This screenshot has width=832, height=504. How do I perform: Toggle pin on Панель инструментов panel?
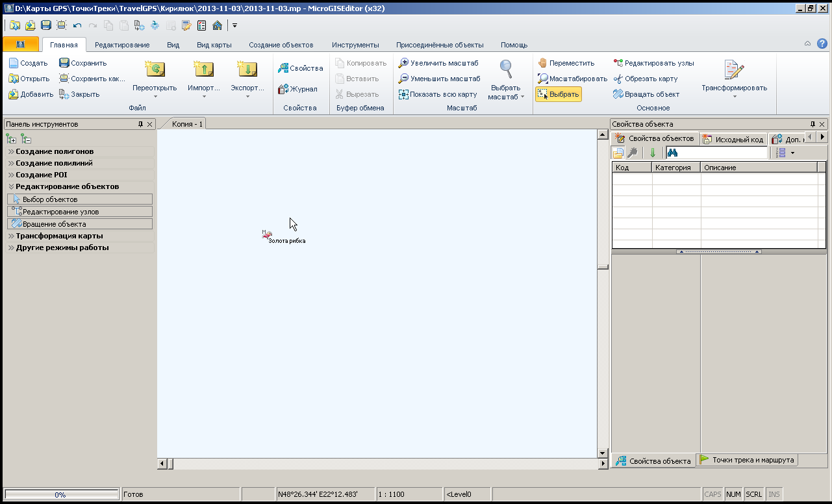(x=140, y=124)
